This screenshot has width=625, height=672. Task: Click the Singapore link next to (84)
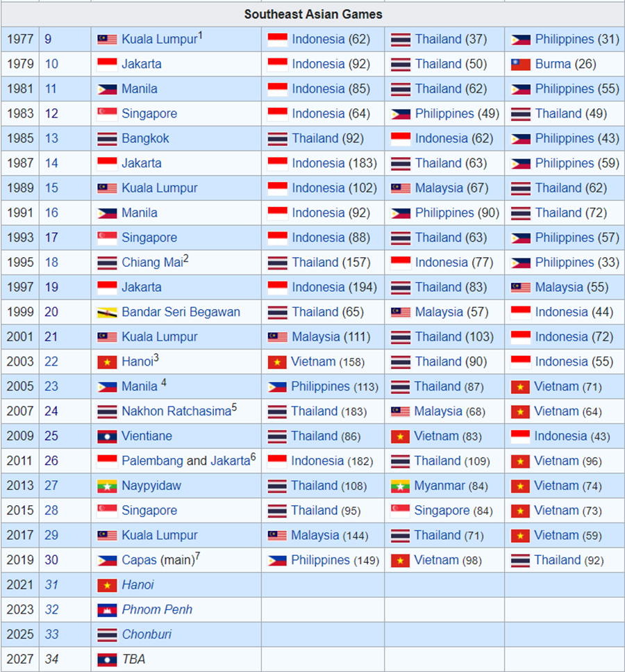[442, 511]
